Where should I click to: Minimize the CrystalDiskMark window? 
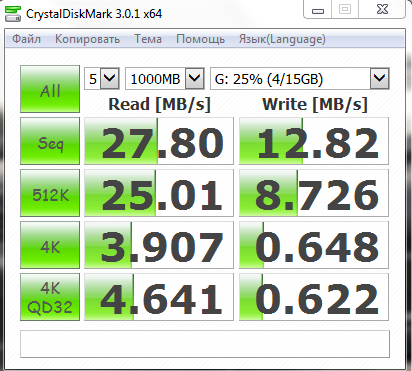tap(318, 10)
